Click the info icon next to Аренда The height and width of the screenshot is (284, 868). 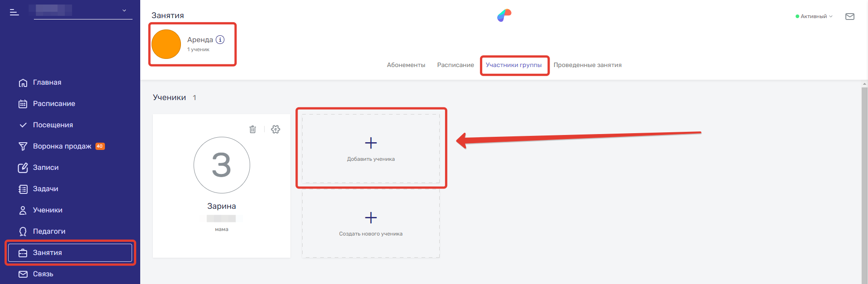tap(220, 39)
